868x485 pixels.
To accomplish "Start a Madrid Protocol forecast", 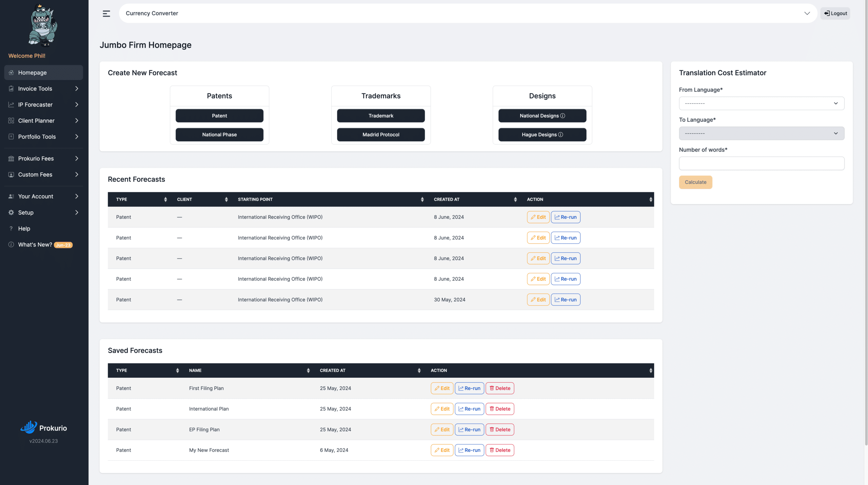I will (381, 135).
